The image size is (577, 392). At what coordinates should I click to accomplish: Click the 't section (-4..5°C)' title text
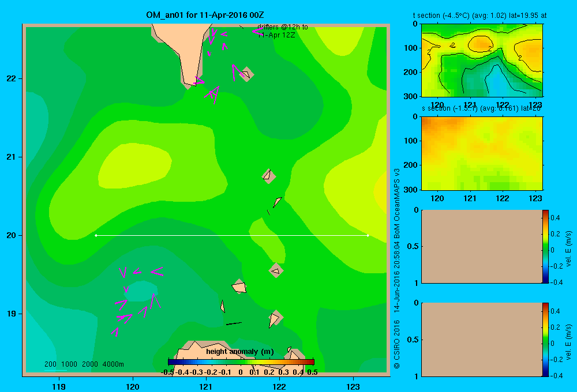coord(479,16)
